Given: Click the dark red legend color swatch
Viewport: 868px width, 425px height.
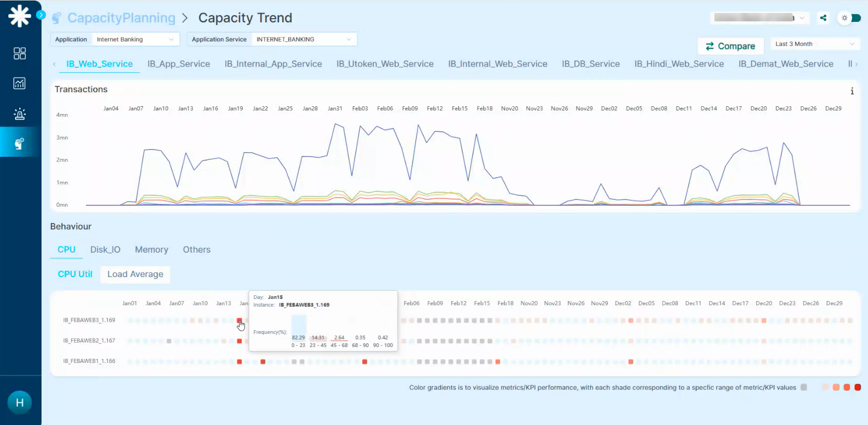Looking at the screenshot, I should click(858, 387).
